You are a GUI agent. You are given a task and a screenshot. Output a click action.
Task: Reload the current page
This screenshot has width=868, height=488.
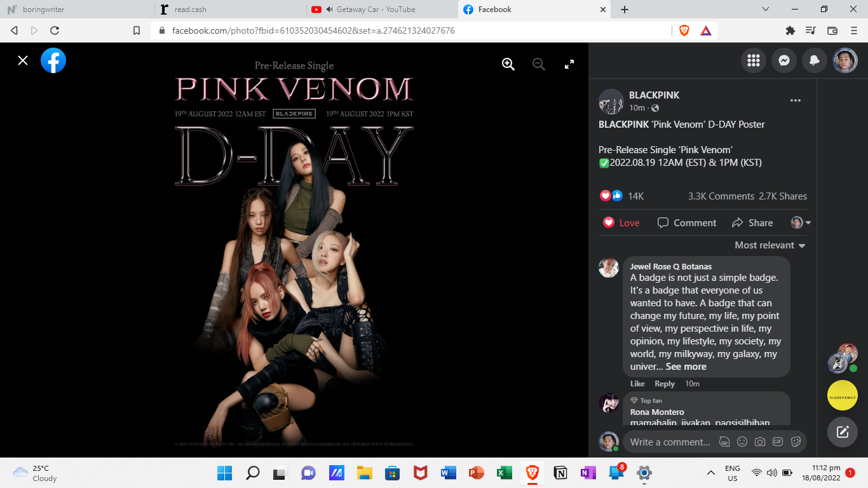click(55, 30)
